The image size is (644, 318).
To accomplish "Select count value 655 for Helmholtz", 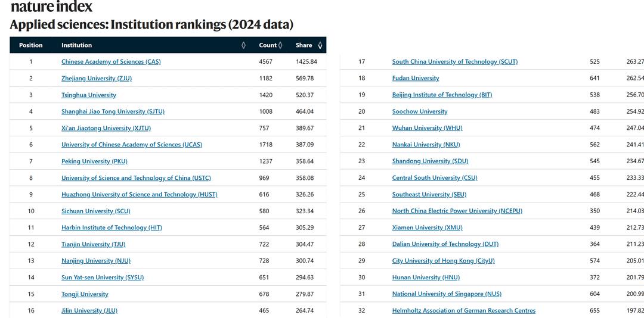I will [595, 311].
